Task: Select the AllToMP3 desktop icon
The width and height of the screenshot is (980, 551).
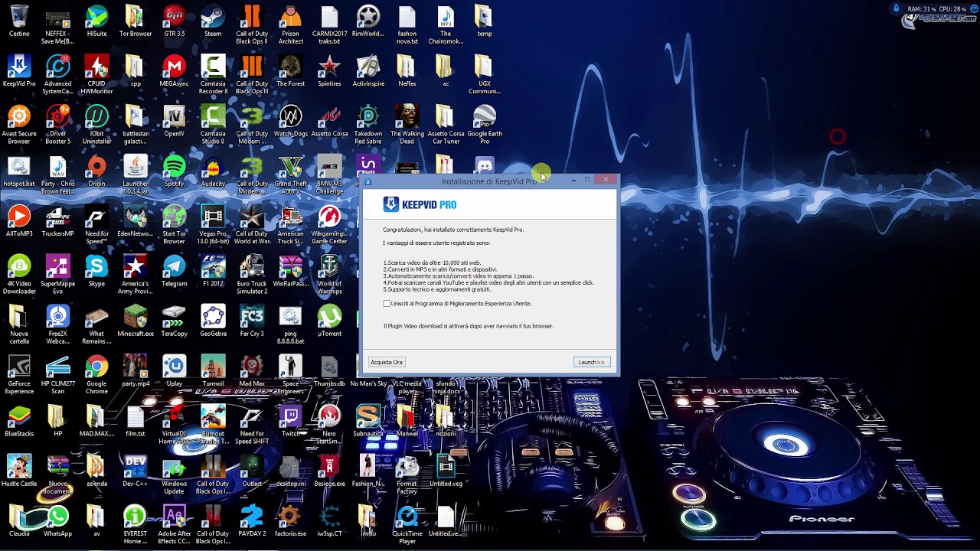Action: coord(19,217)
